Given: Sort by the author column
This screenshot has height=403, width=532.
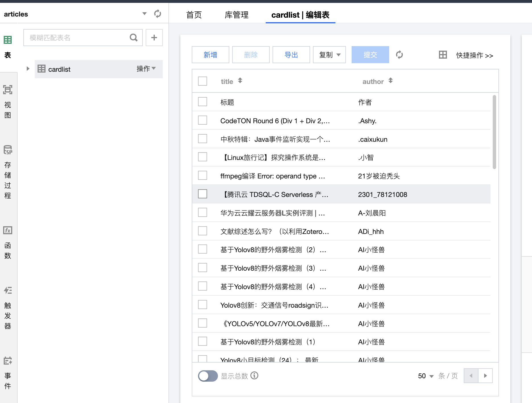Looking at the screenshot, I should tap(391, 81).
